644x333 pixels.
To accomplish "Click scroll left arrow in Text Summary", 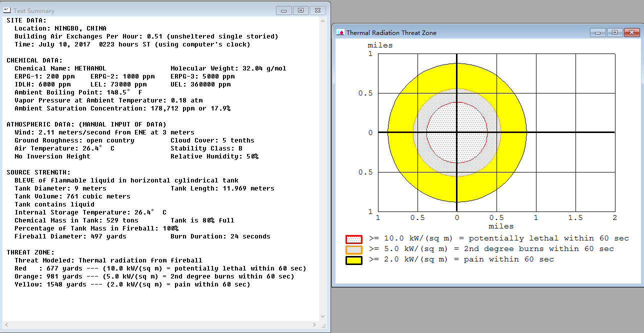I will [7, 325].
